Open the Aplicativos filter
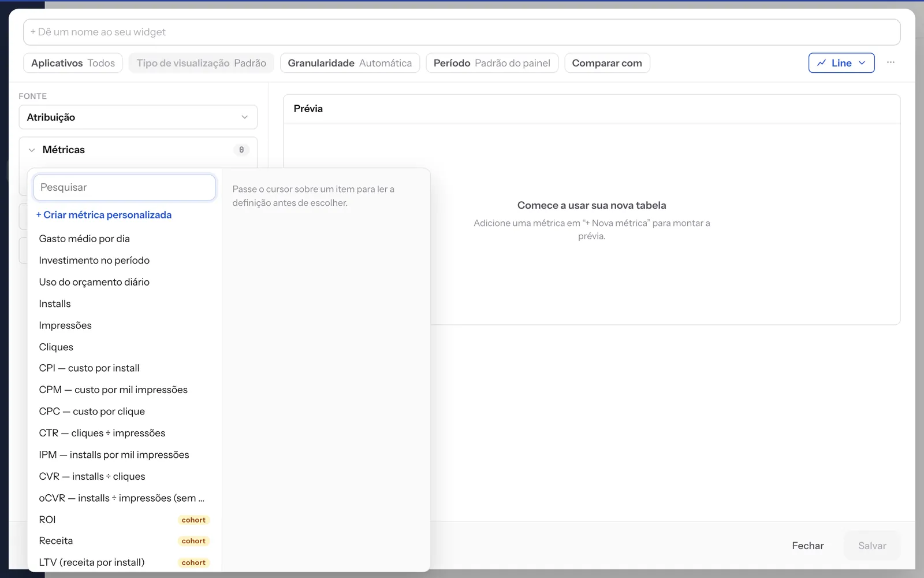Screen dimensions: 924x578 pos(73,63)
